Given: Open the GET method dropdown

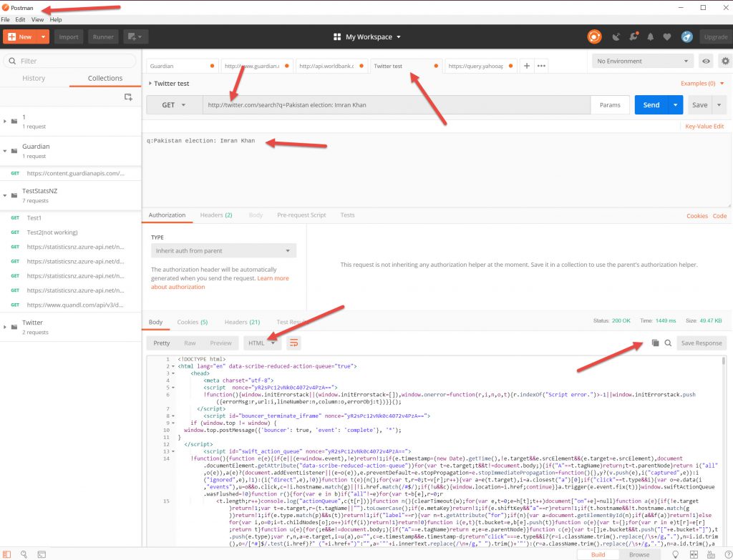Looking at the screenshot, I should point(173,105).
